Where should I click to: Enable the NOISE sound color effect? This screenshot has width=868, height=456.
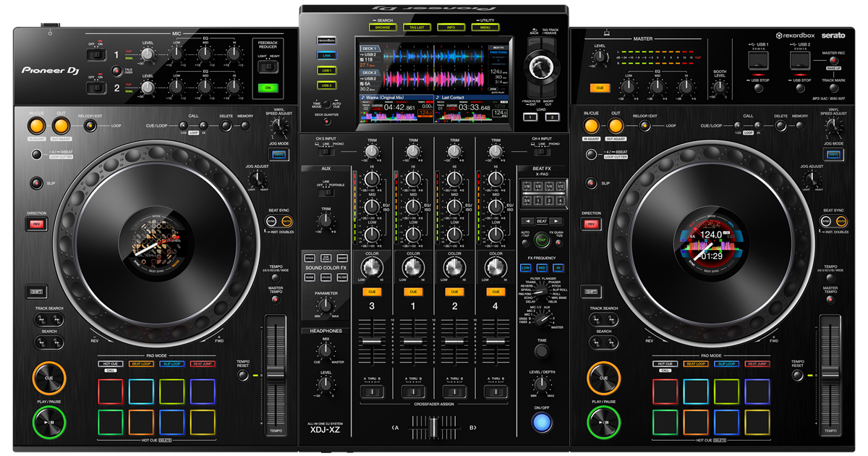pos(310,276)
